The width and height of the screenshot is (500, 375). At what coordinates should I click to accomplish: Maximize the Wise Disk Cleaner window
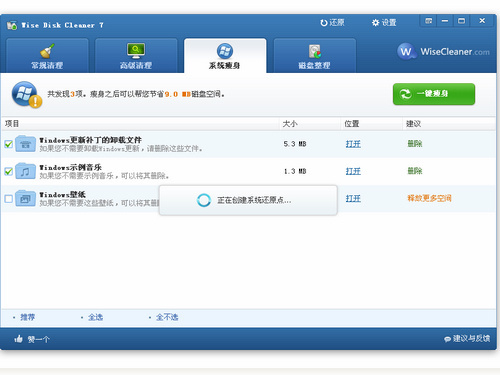461,21
